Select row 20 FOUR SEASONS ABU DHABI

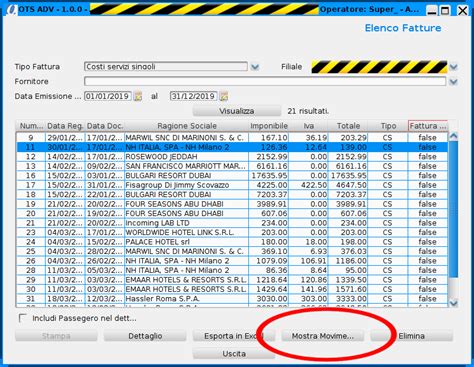click(232, 213)
